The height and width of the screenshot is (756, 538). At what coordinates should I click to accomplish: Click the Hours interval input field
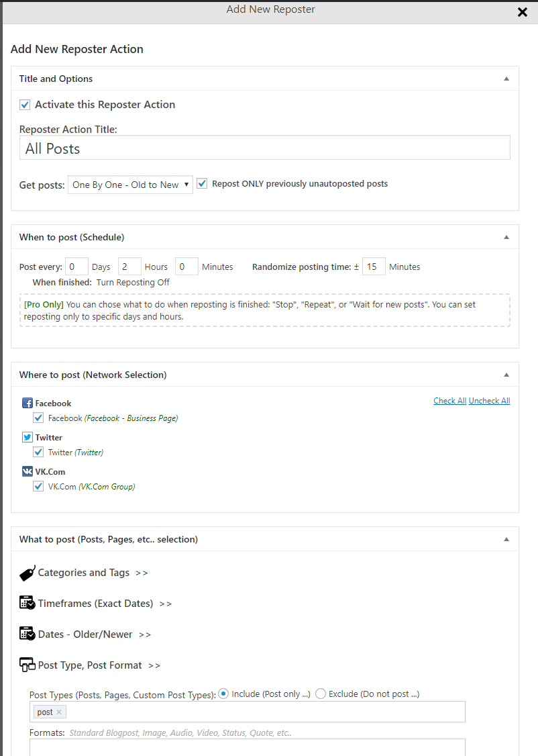pyautogui.click(x=129, y=267)
